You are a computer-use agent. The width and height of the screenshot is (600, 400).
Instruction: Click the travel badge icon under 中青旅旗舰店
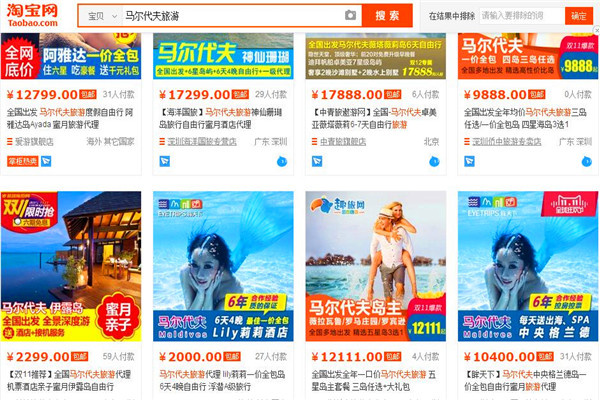(x=317, y=161)
